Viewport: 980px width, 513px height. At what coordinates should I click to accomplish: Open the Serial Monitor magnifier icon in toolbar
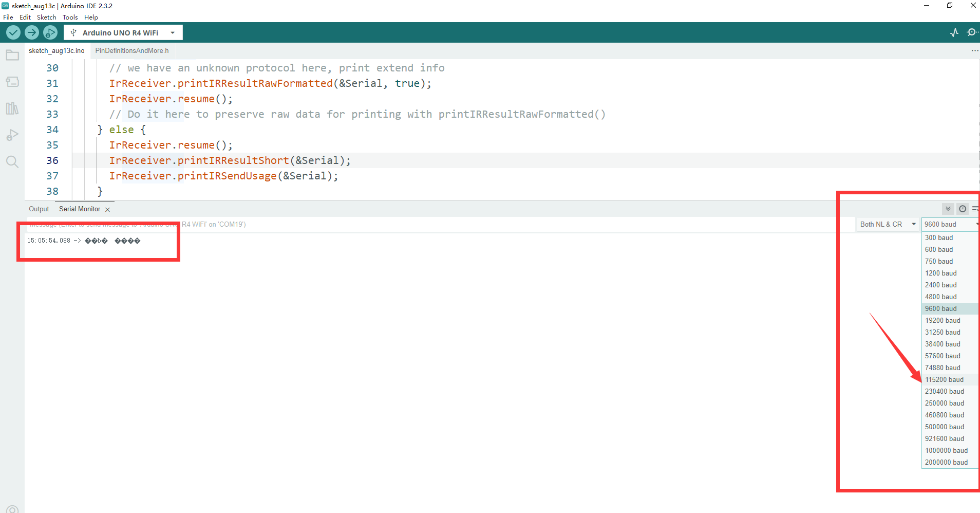click(x=972, y=32)
